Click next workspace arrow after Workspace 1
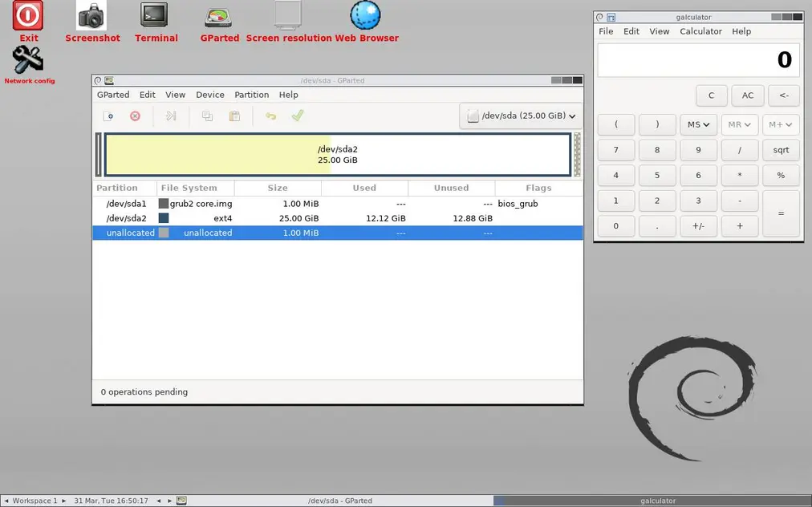Image resolution: width=812 pixels, height=507 pixels. [x=64, y=501]
